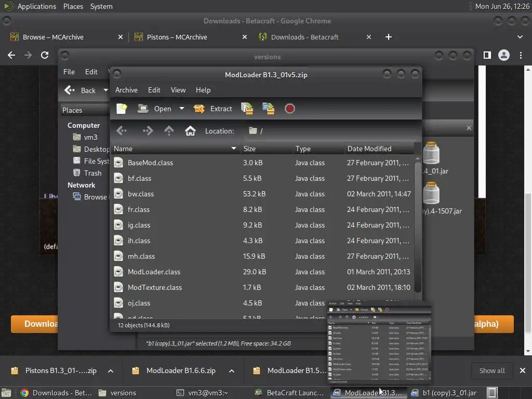
Task: Click the red Stop icon in the archive toolbar
Action: tap(290, 109)
